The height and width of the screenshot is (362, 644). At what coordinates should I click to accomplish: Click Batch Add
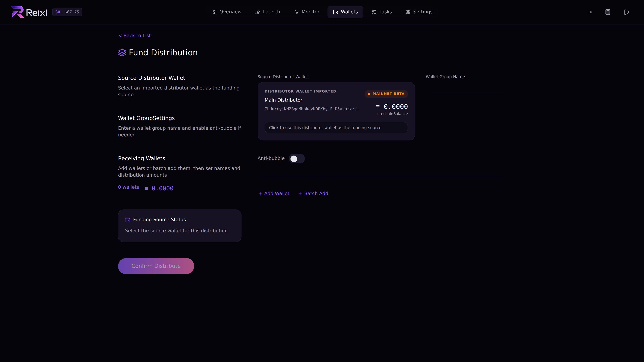tap(313, 194)
